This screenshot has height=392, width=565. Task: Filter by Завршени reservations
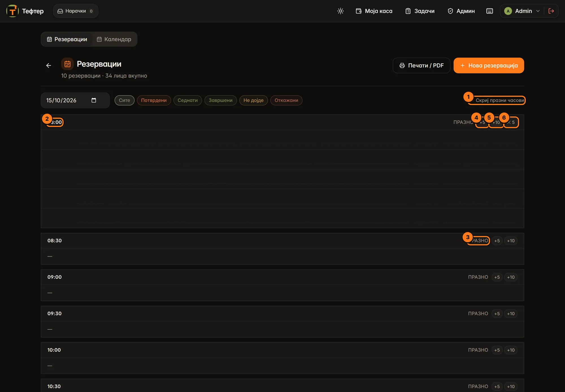pos(220,100)
